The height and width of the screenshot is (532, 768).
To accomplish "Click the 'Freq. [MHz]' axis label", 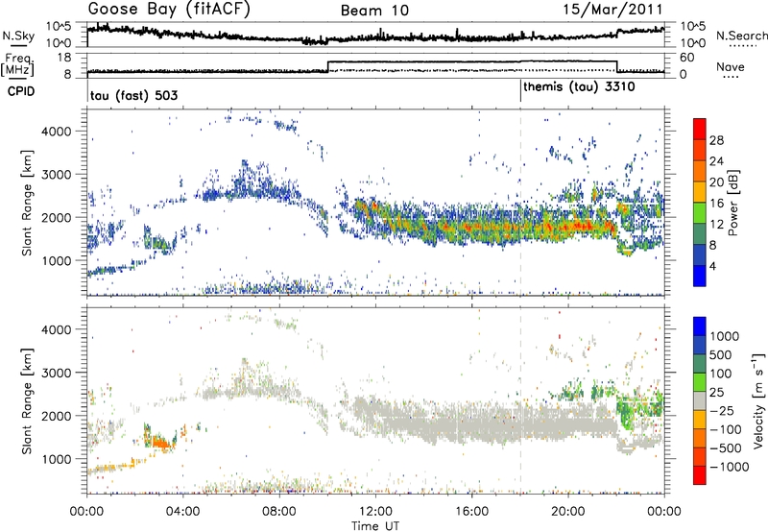I will click(17, 64).
